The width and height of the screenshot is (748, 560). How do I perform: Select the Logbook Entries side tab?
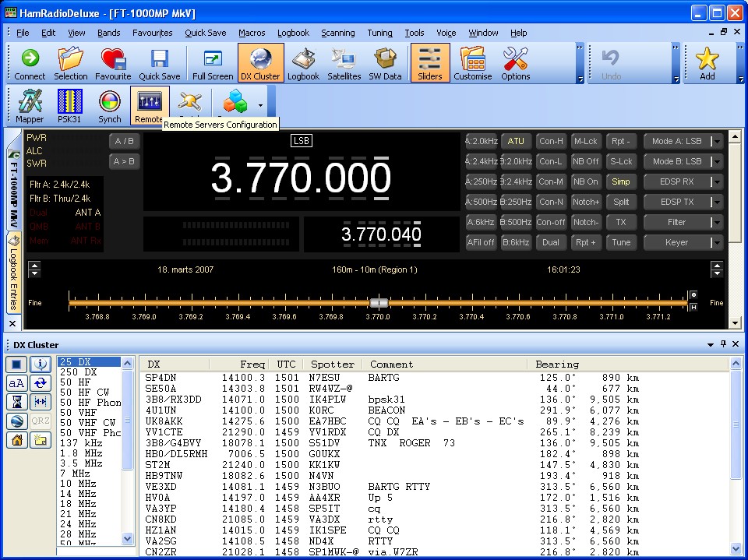[x=14, y=273]
